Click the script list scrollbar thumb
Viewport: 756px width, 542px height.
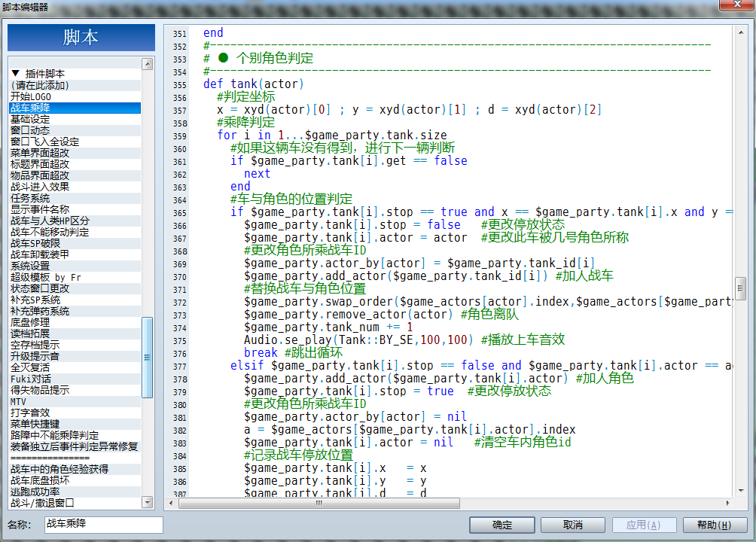point(148,358)
